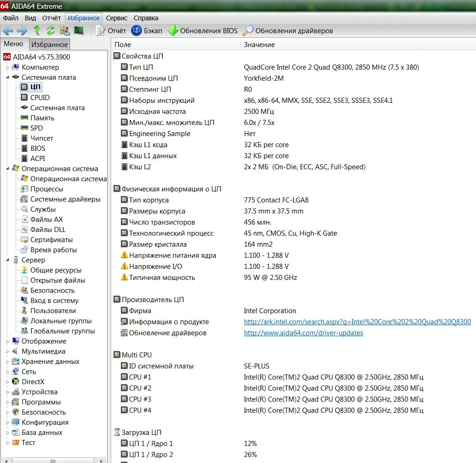Select the Время работы clock icon
476x463 pixels.
(x=24, y=250)
